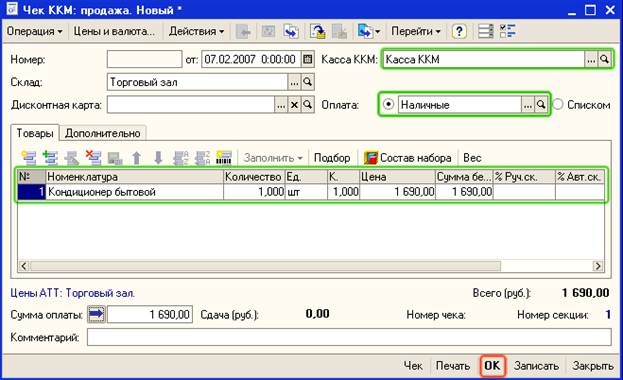
Task: Click the sort ascending A-Z icon
Action: pyautogui.click(x=181, y=158)
